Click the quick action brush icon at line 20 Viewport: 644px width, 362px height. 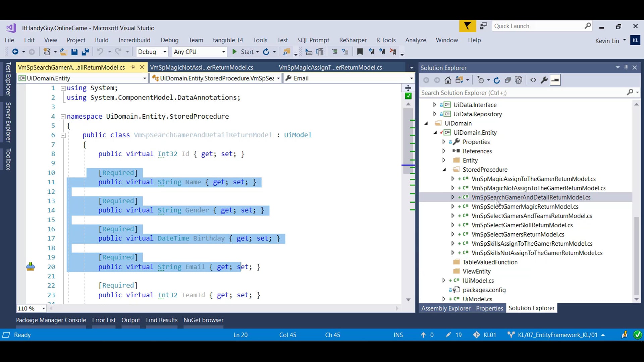[x=31, y=267]
